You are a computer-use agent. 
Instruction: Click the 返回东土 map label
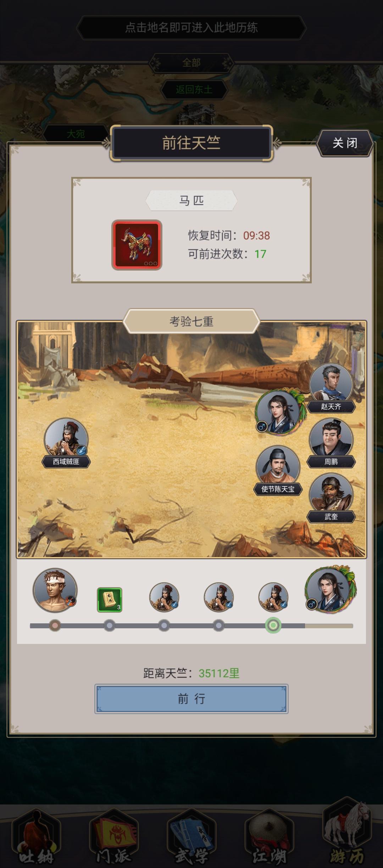point(194,90)
